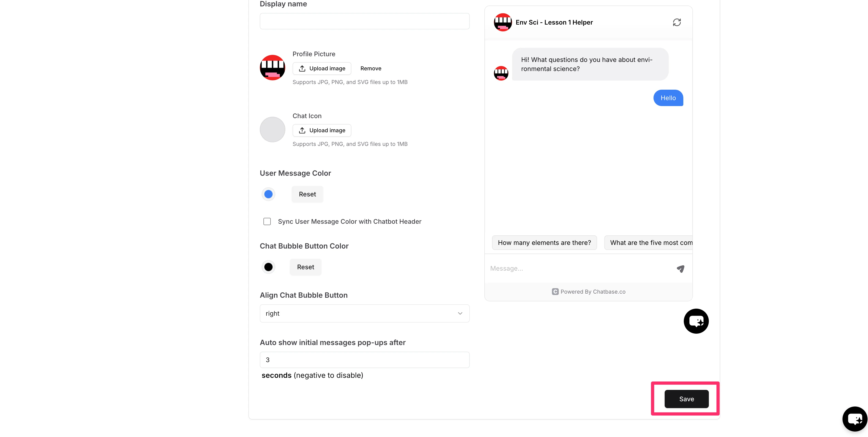Open the blue User Message Color swatch
868x437 pixels.
268,194
